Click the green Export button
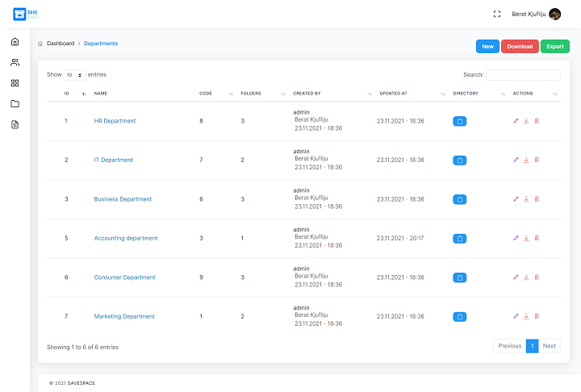Image resolution: width=581 pixels, height=392 pixels. (x=554, y=47)
